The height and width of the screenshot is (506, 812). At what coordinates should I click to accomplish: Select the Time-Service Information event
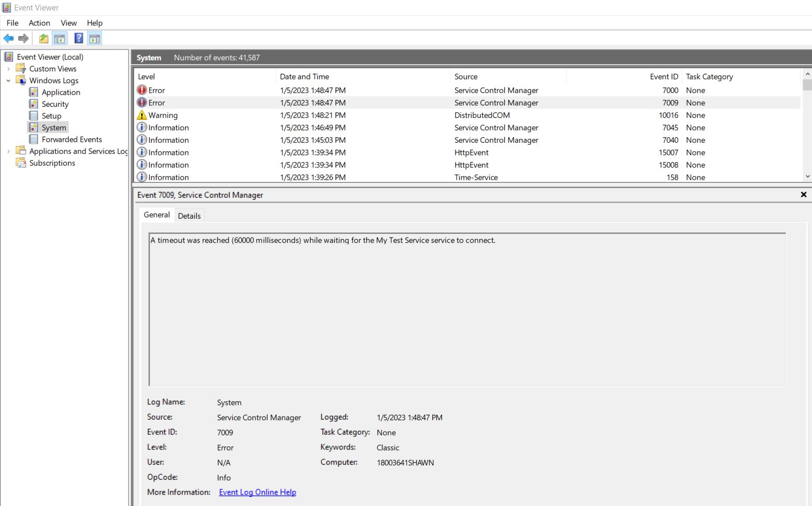(468, 177)
